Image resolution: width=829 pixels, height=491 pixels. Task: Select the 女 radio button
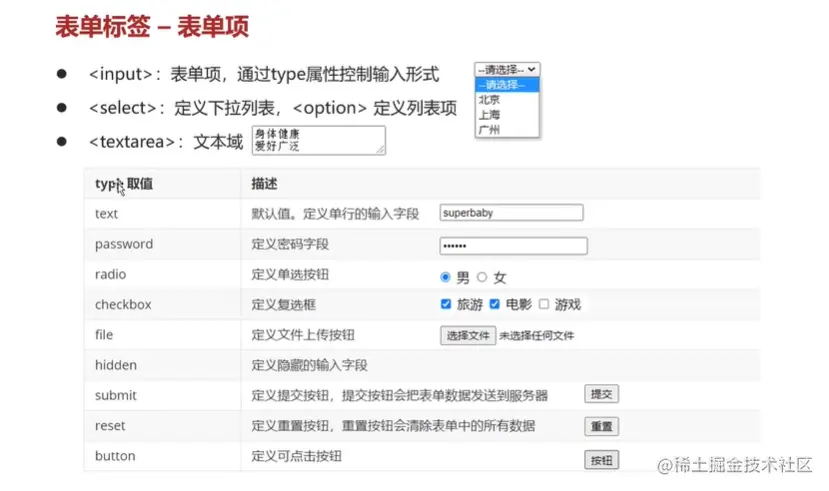(482, 277)
